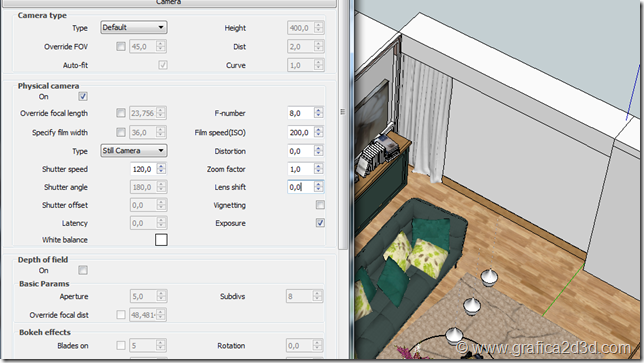Click the Distortion value field

[301, 151]
